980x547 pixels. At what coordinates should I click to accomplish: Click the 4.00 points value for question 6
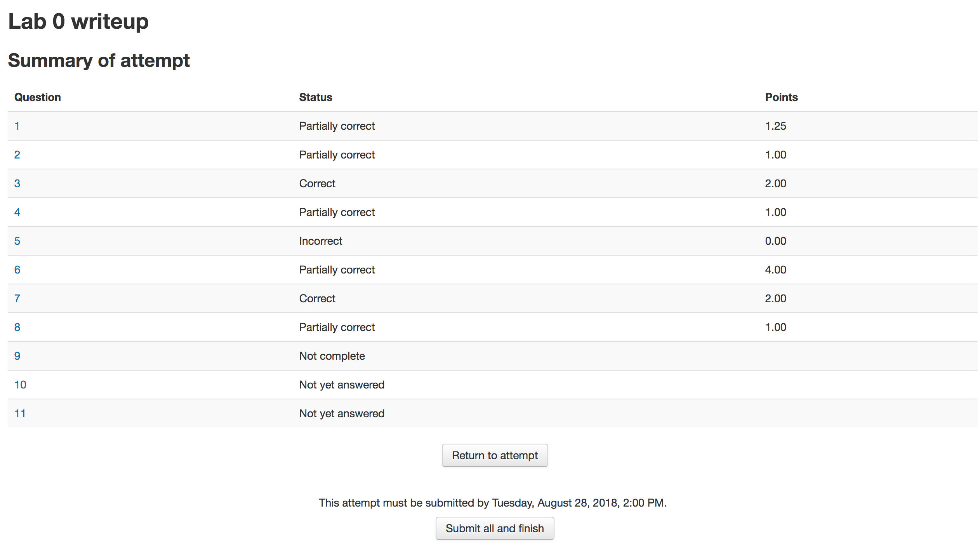point(775,270)
